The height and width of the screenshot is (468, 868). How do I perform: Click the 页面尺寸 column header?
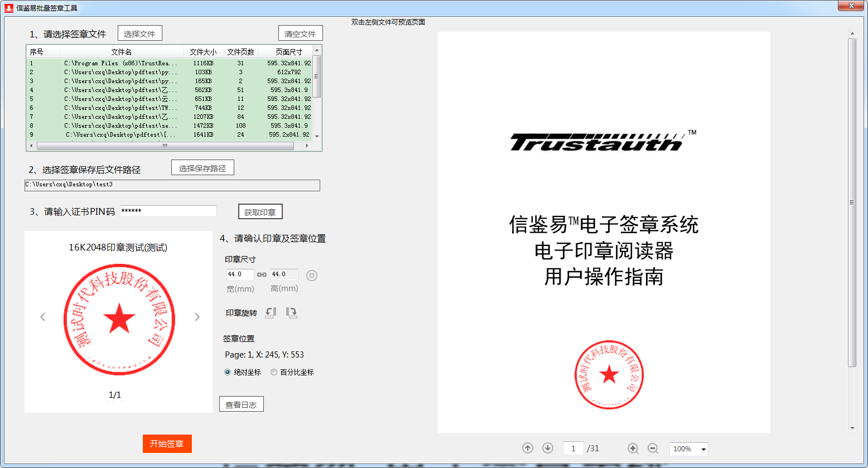(284, 52)
